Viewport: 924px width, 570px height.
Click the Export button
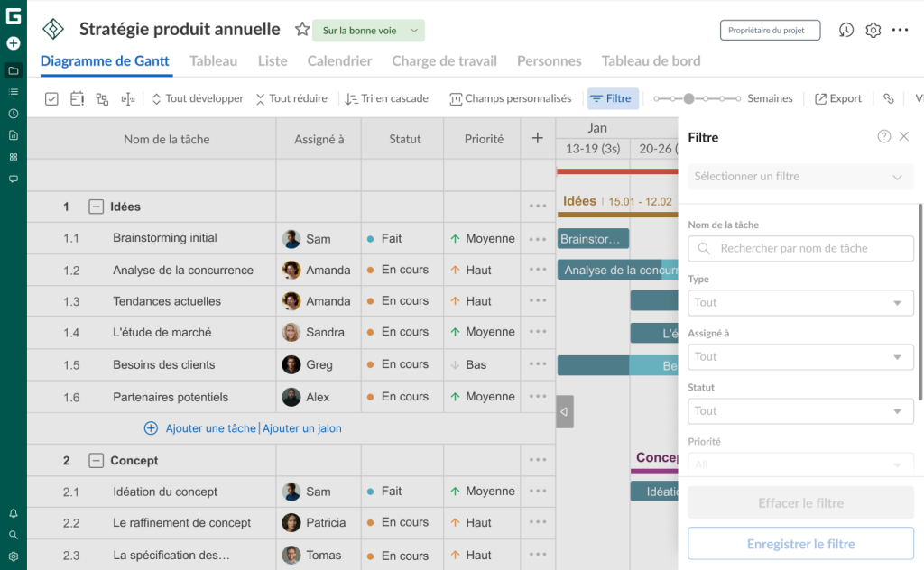(838, 99)
